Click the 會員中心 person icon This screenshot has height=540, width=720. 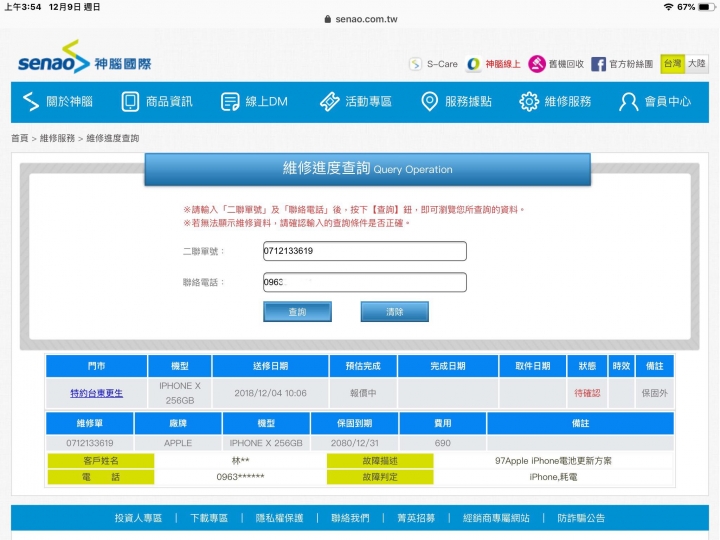tap(629, 101)
